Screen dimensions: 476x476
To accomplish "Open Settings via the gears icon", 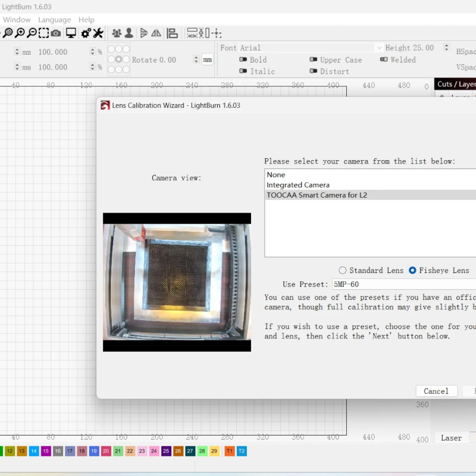I will [86, 33].
